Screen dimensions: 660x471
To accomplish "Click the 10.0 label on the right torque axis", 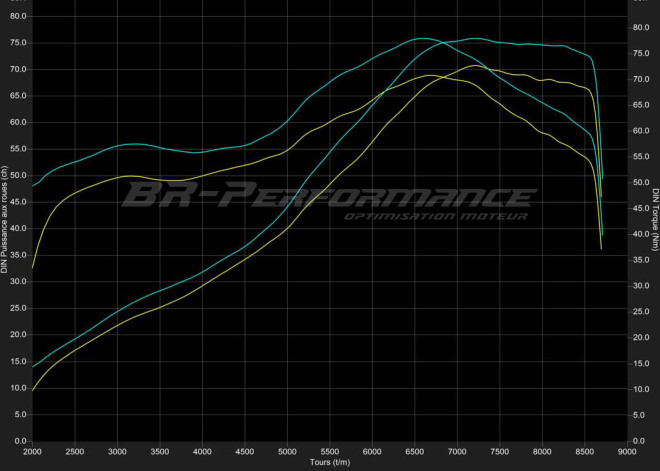I will pyautogui.click(x=640, y=389).
